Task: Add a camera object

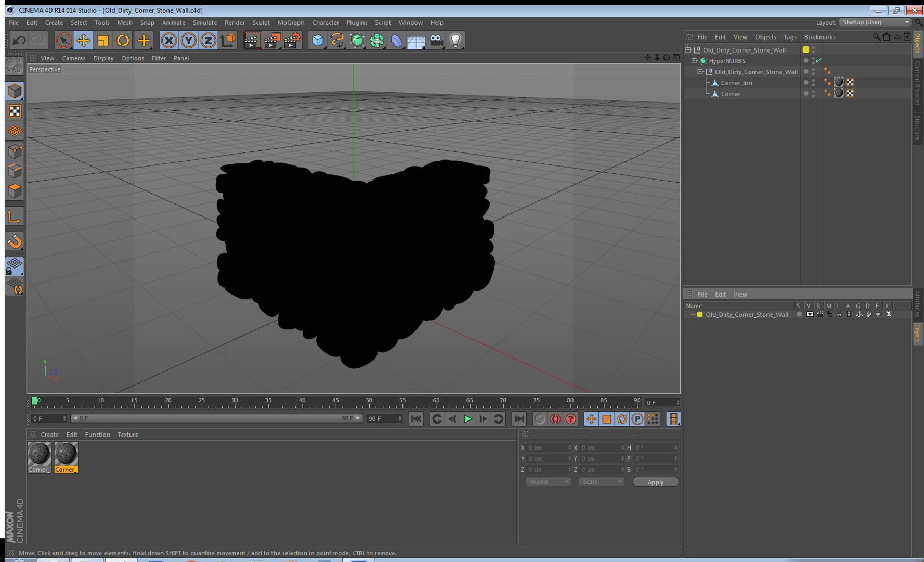Action: click(436, 40)
